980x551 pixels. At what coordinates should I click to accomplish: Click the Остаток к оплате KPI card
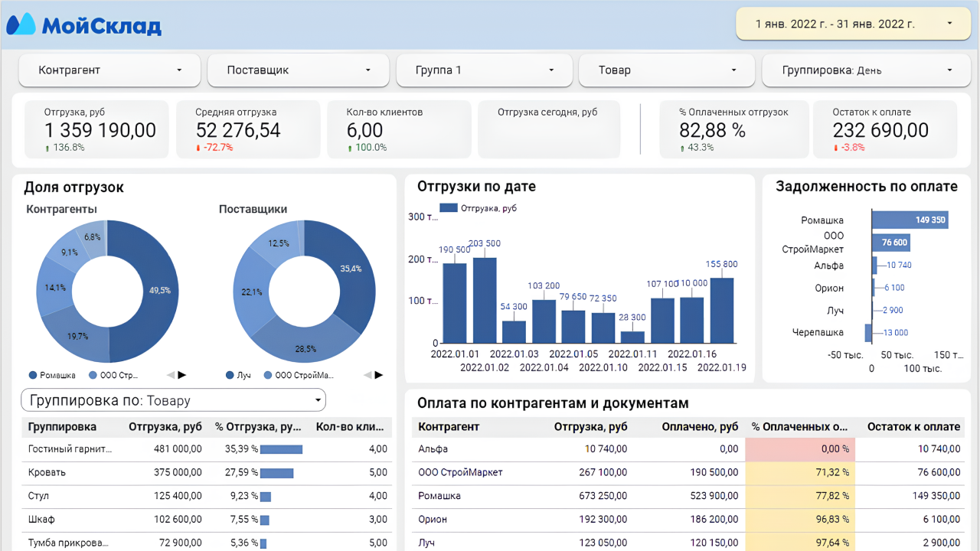pos(885,129)
